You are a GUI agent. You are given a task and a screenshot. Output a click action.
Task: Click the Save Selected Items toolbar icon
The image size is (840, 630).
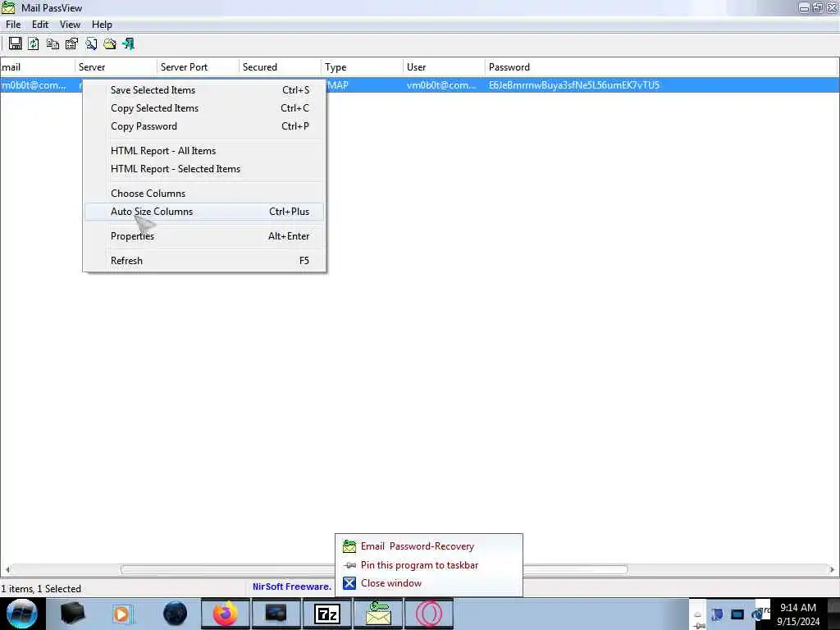[15, 43]
